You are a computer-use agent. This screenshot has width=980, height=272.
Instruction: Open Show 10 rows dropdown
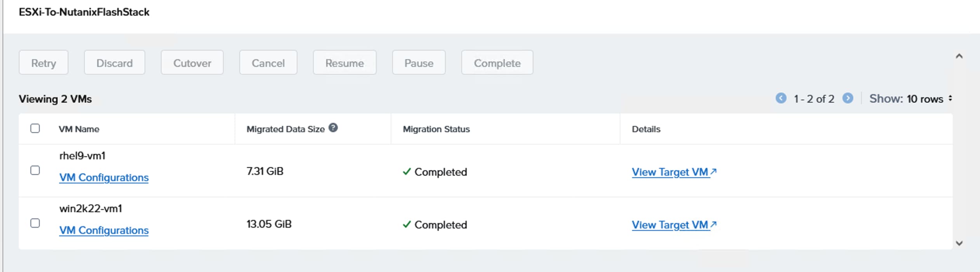point(910,99)
